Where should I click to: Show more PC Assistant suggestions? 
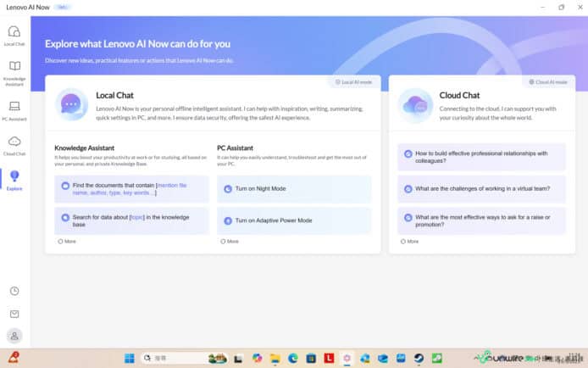click(x=230, y=241)
